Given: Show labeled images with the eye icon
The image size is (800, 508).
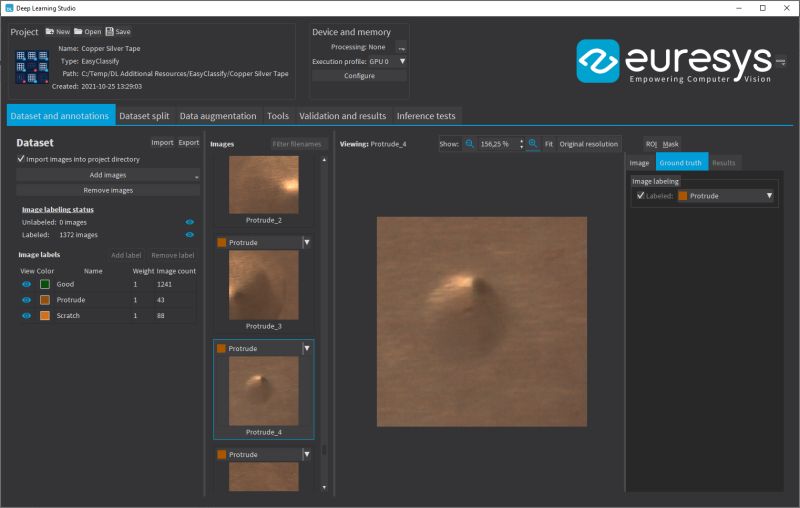Looking at the screenshot, I should (190, 235).
